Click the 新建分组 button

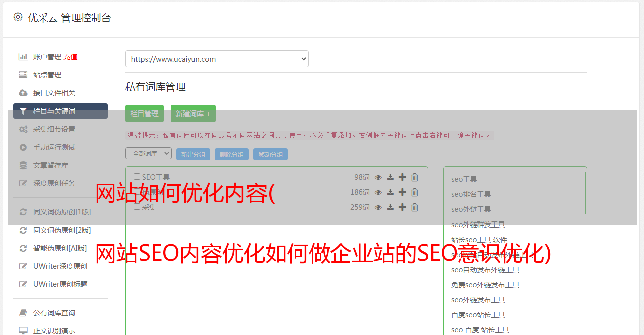point(193,154)
